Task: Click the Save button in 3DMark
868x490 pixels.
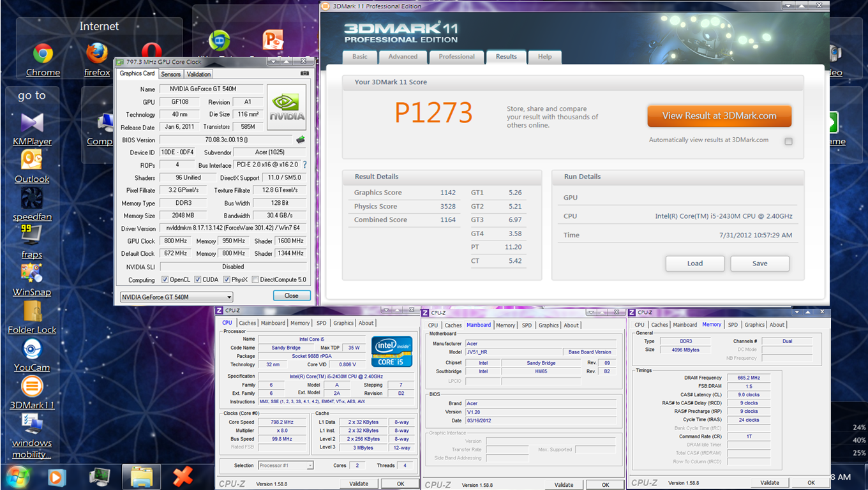Action: [759, 264]
